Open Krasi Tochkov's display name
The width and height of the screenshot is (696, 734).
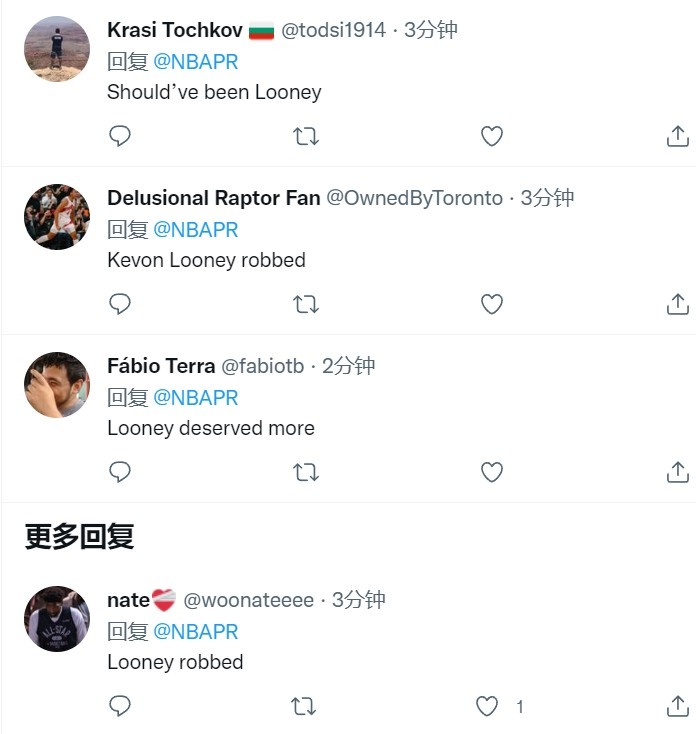click(x=175, y=30)
